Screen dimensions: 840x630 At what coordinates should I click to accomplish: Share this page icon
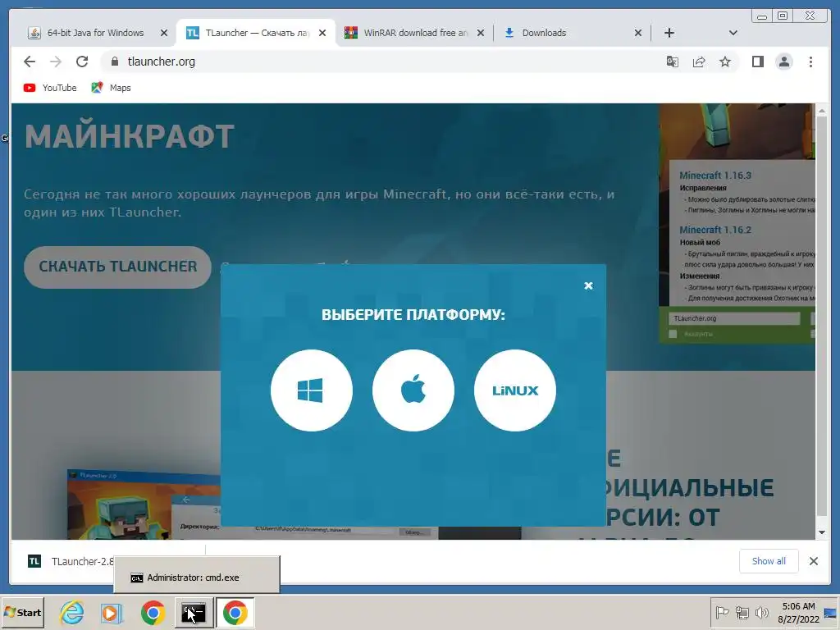coord(699,62)
